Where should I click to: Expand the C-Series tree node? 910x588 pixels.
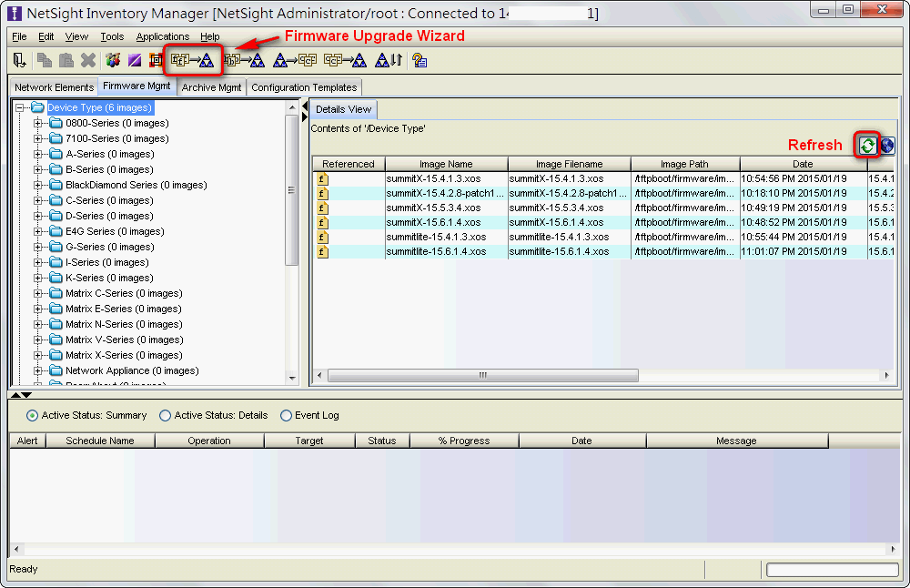37,201
